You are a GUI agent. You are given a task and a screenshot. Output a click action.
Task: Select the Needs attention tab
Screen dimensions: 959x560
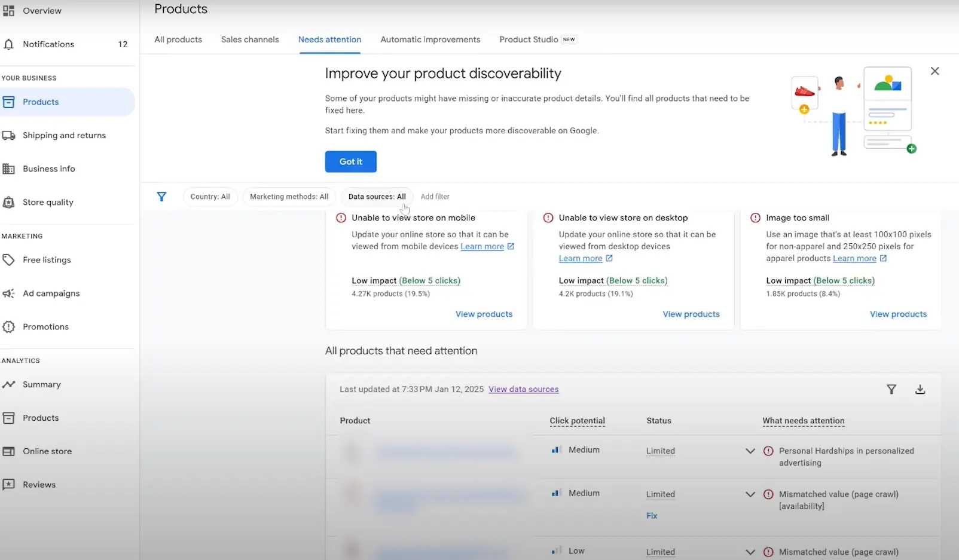[x=329, y=39]
